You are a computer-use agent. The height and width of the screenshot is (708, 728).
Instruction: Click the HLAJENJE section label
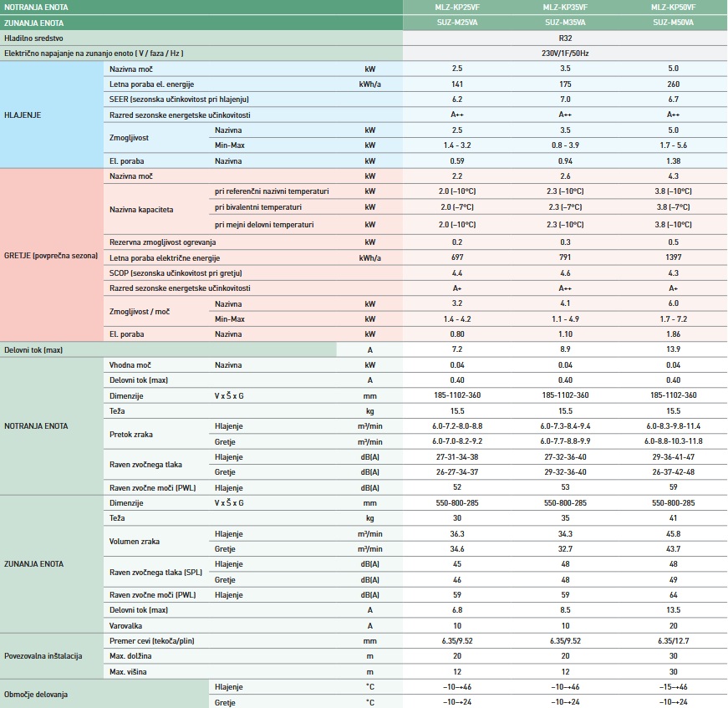pos(23,115)
